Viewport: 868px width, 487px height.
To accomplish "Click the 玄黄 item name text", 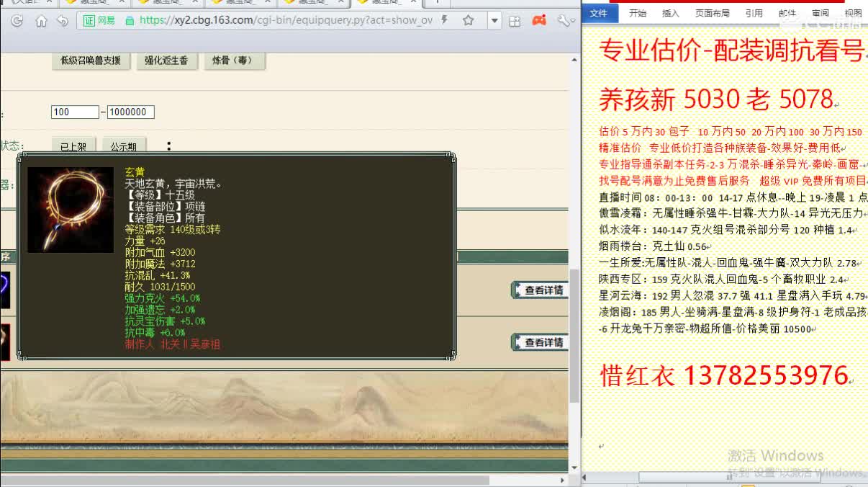I will pos(135,172).
